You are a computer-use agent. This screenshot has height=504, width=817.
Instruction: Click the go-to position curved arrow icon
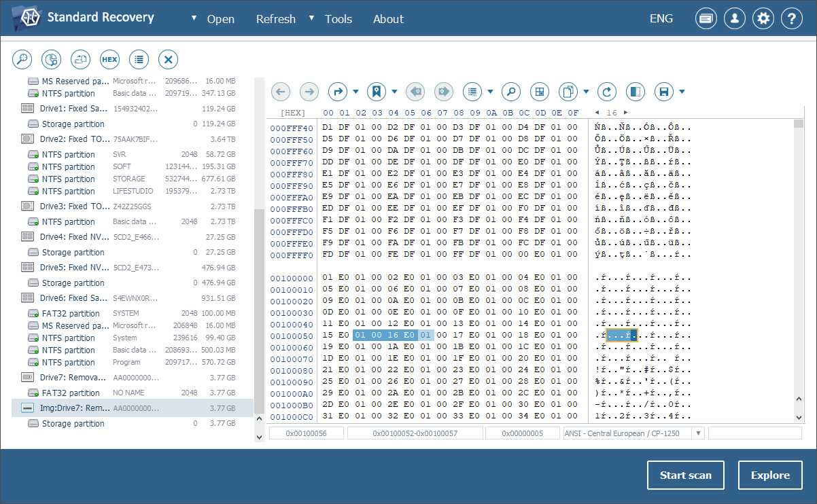point(338,91)
